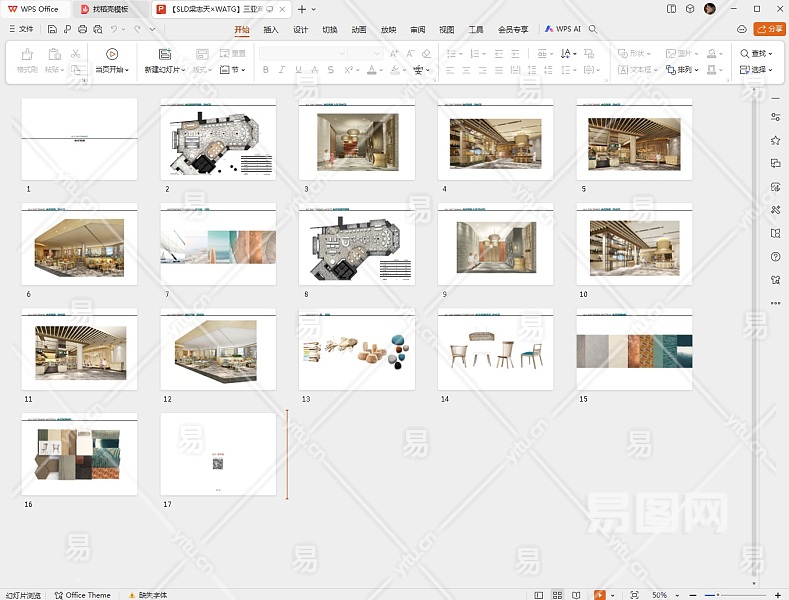Open the search icon beside WPS AI

(x=593, y=29)
